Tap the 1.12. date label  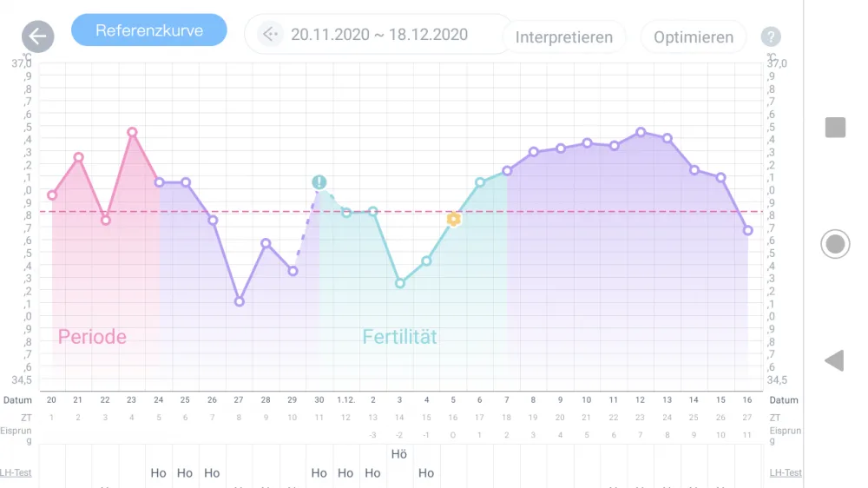pos(346,400)
